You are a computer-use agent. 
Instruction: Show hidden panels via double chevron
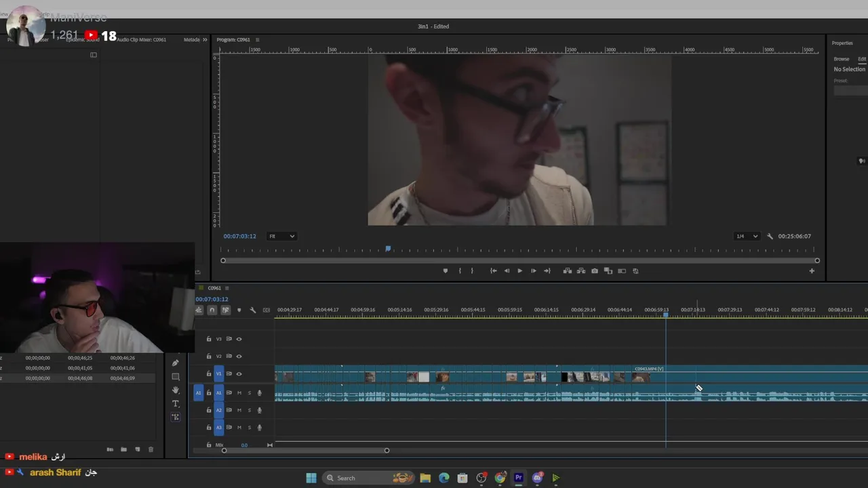[205, 40]
